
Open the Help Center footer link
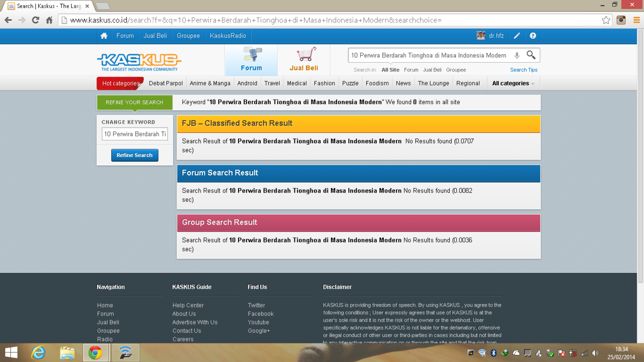click(x=188, y=305)
